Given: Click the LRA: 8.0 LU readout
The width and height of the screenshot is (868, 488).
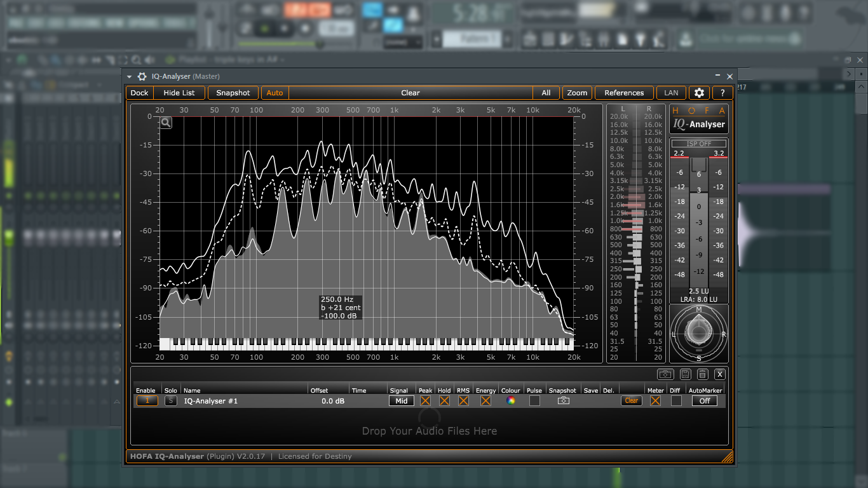Looking at the screenshot, I should pos(699,299).
